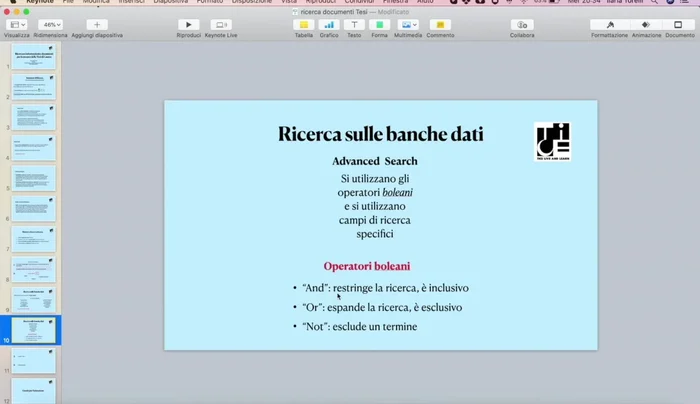Select slide 12 thumbnail in navigator
700x404 pixels.
click(x=33, y=391)
